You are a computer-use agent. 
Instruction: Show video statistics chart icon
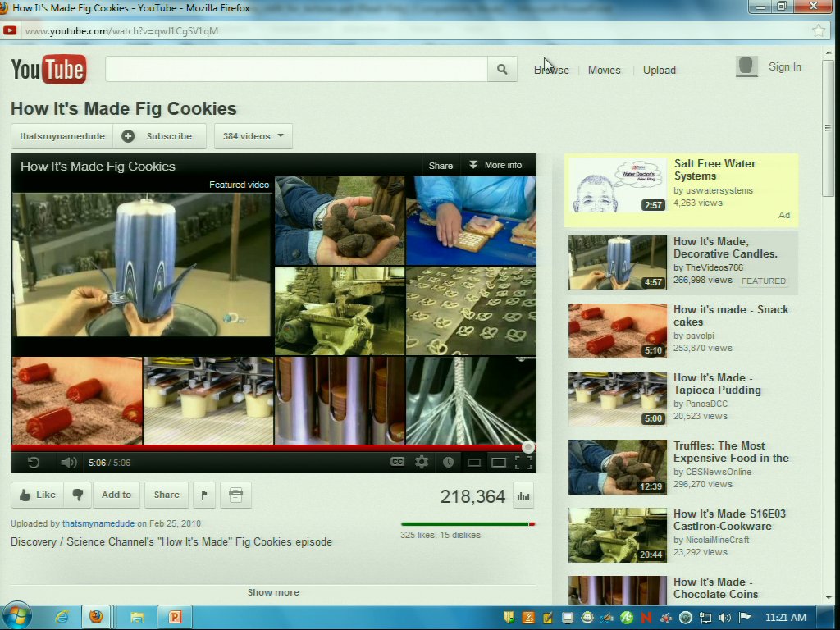coord(523,495)
